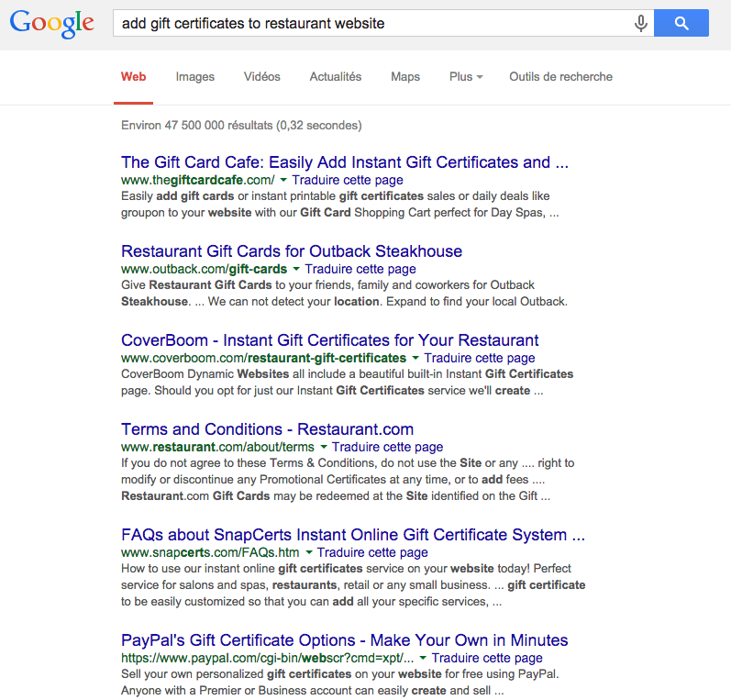The image size is (731, 700).
Task: Open Outils de recherche
Action: point(560,76)
